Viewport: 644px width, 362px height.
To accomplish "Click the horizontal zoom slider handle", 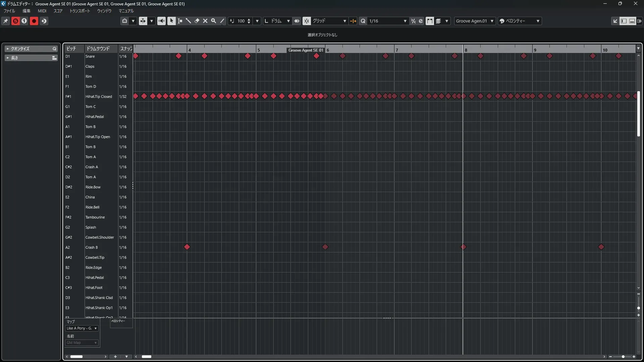I will (x=623, y=357).
